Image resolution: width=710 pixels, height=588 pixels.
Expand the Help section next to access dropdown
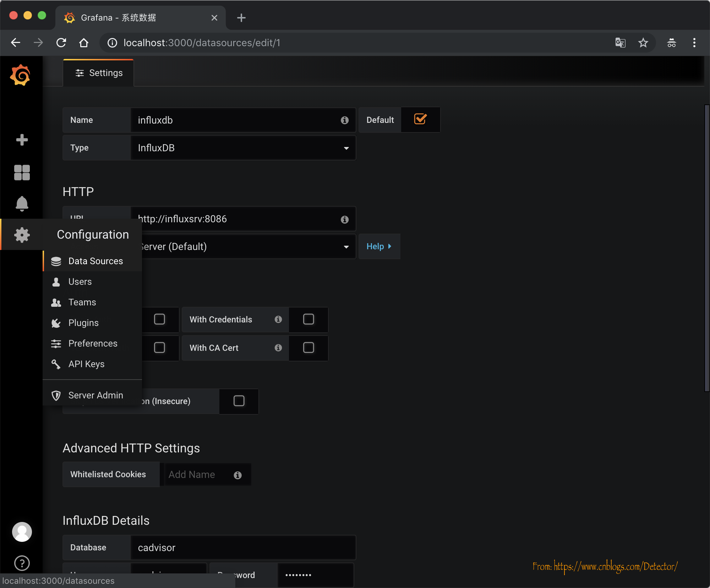379,246
